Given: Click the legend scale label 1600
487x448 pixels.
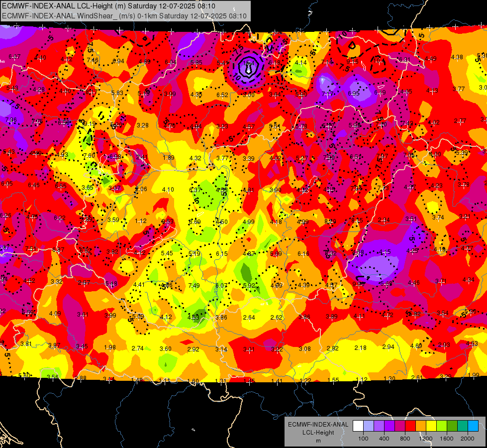Looking at the screenshot, I should pyautogui.click(x=446, y=439).
